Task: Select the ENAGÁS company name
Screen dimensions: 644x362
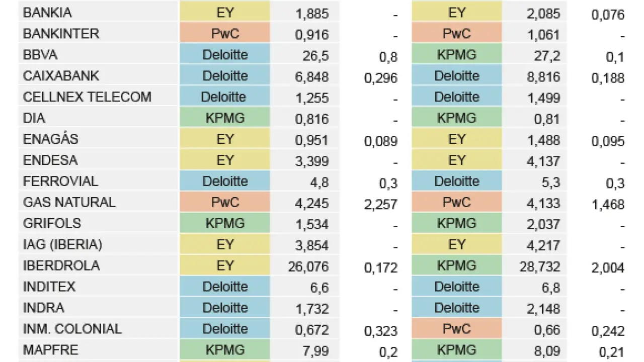Action: click(51, 139)
